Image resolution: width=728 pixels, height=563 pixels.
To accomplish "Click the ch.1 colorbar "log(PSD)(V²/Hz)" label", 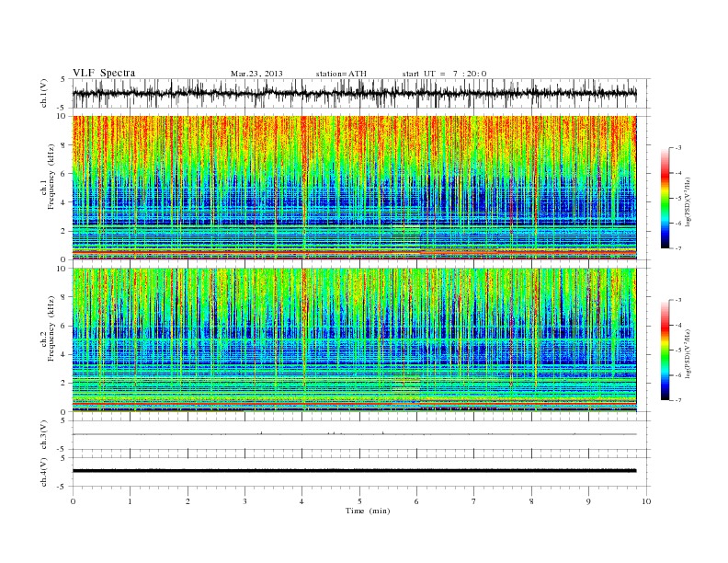I will click(688, 201).
